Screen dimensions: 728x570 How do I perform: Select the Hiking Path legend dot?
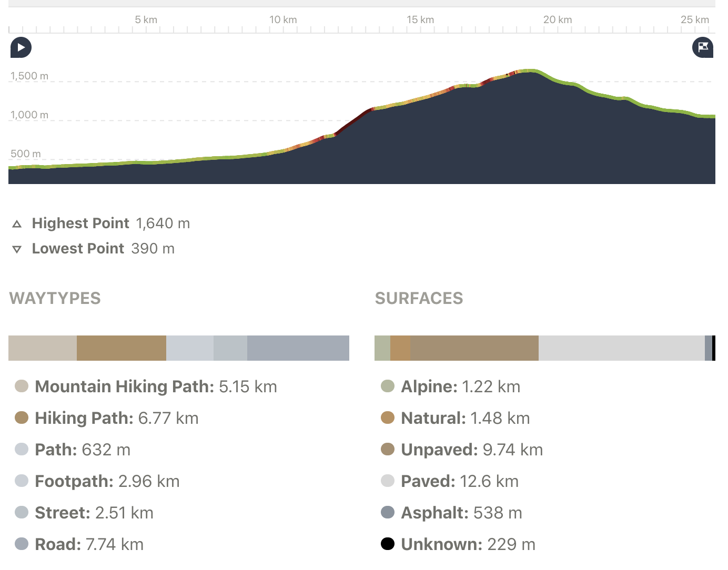(22, 418)
